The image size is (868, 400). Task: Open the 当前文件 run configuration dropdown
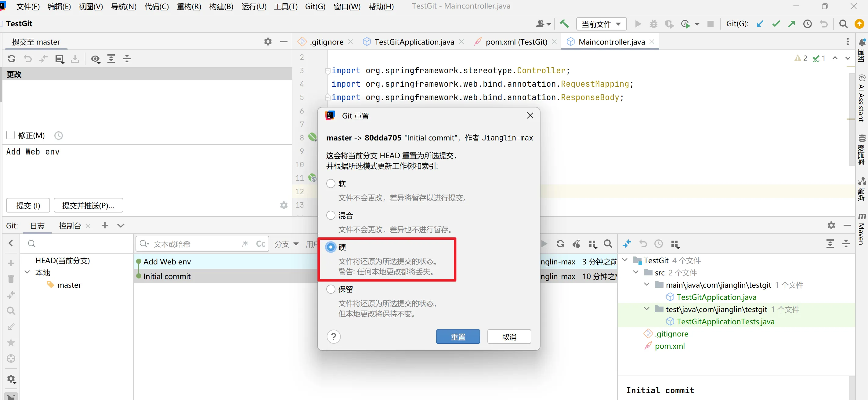pyautogui.click(x=601, y=24)
